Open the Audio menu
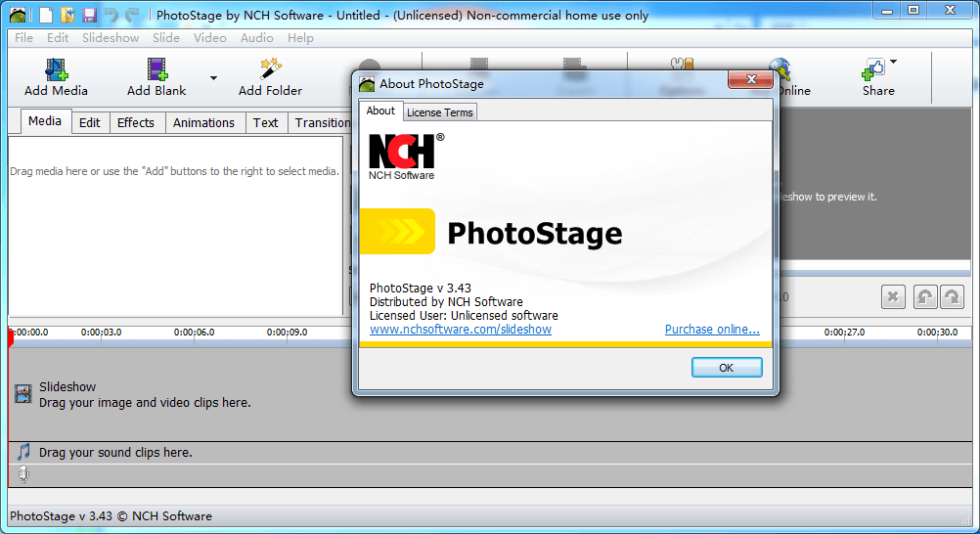This screenshot has height=534, width=980. [257, 38]
